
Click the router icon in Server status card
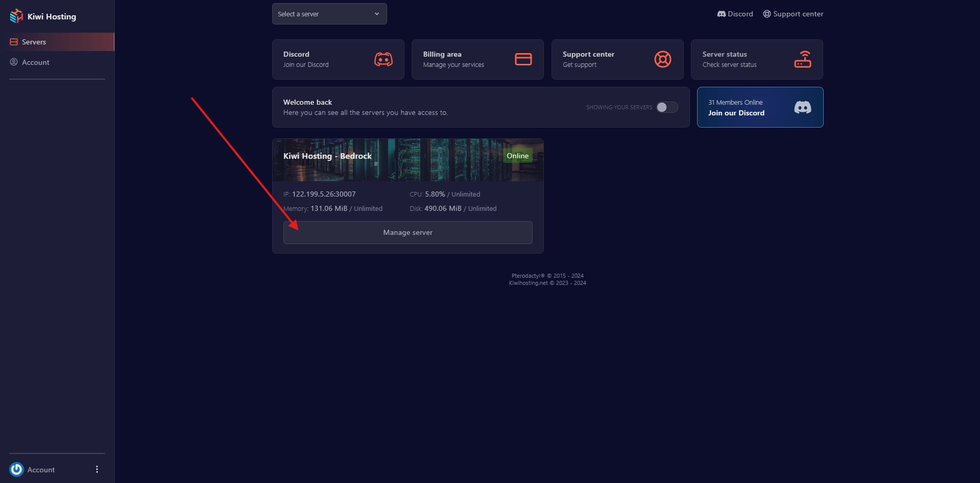pyautogui.click(x=802, y=59)
